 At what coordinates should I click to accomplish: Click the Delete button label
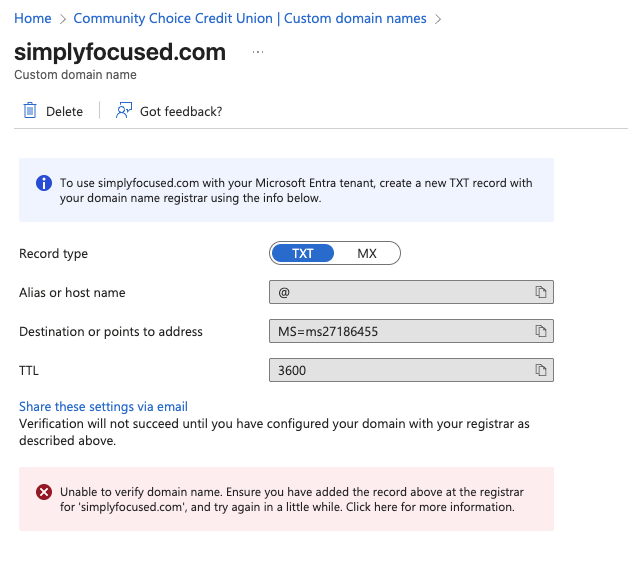click(64, 111)
